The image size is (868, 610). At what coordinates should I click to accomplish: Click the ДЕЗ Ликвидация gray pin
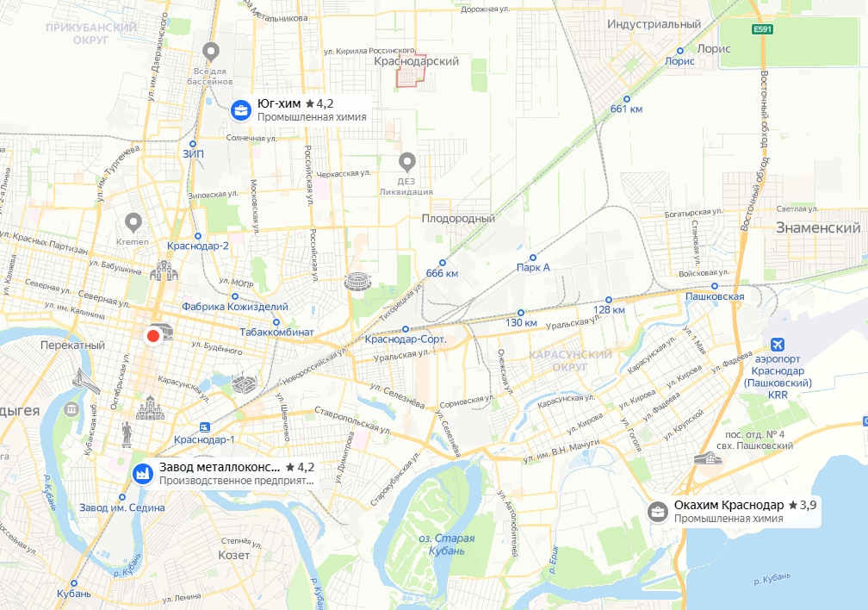pyautogui.click(x=407, y=163)
